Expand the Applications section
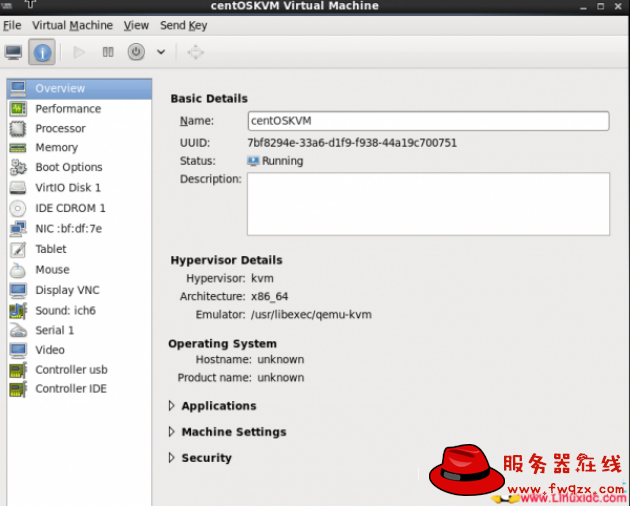This screenshot has width=630, height=506. point(172,406)
